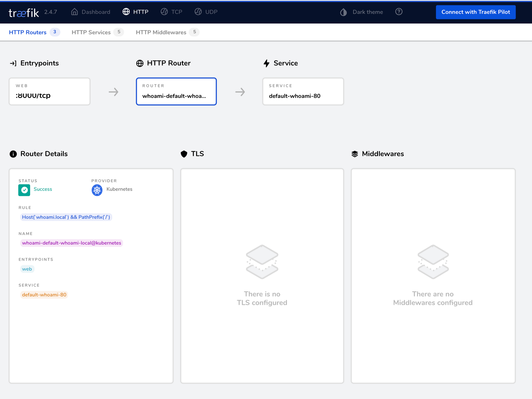The image size is (532, 399).
Task: Click the Service lightning bolt icon
Action: click(x=266, y=63)
